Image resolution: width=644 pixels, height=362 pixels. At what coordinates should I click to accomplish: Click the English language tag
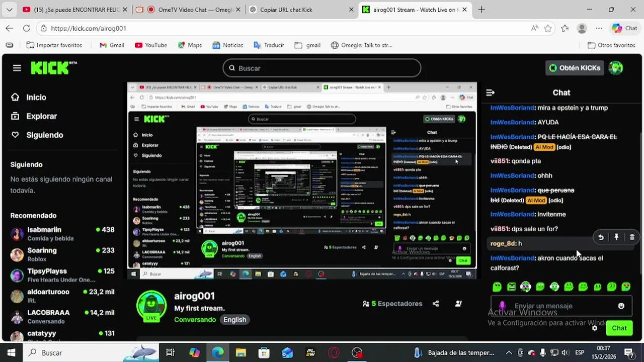coord(235,319)
